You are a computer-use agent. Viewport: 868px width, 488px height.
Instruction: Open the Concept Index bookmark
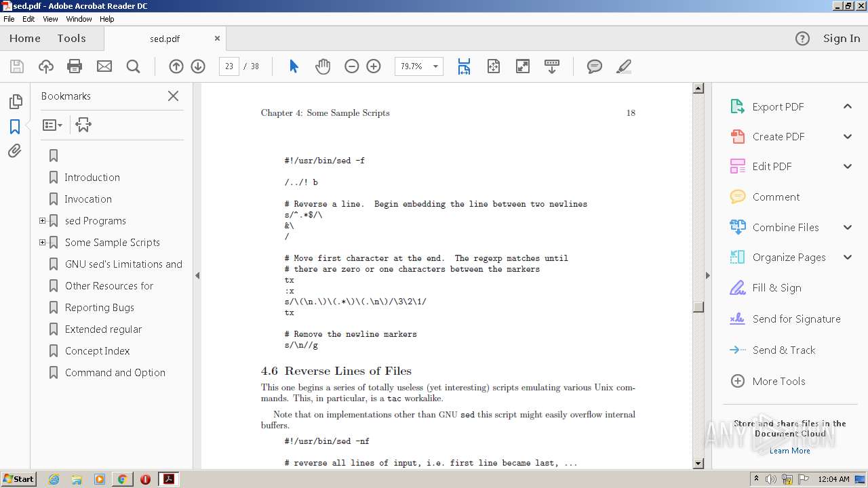[98, 351]
